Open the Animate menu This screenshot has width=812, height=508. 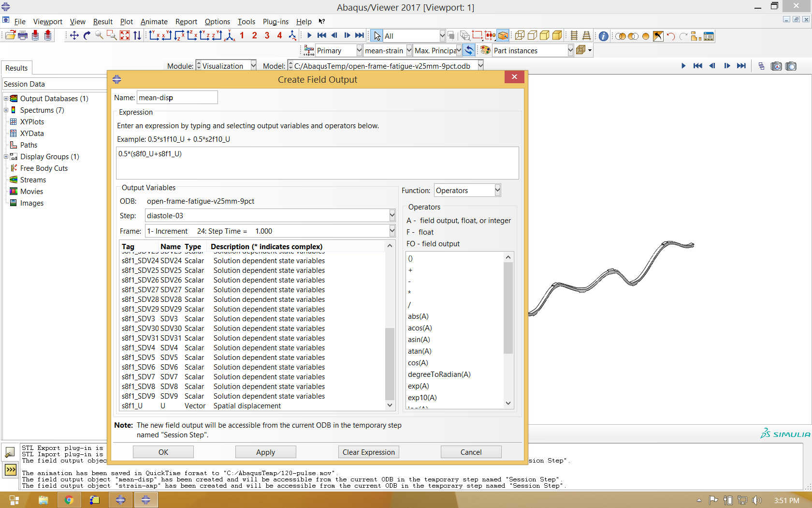(x=154, y=21)
